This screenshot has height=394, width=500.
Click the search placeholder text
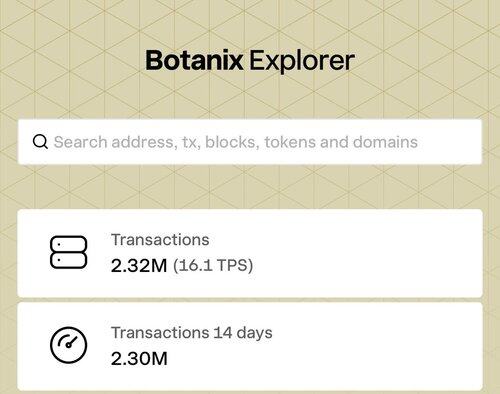coord(236,142)
